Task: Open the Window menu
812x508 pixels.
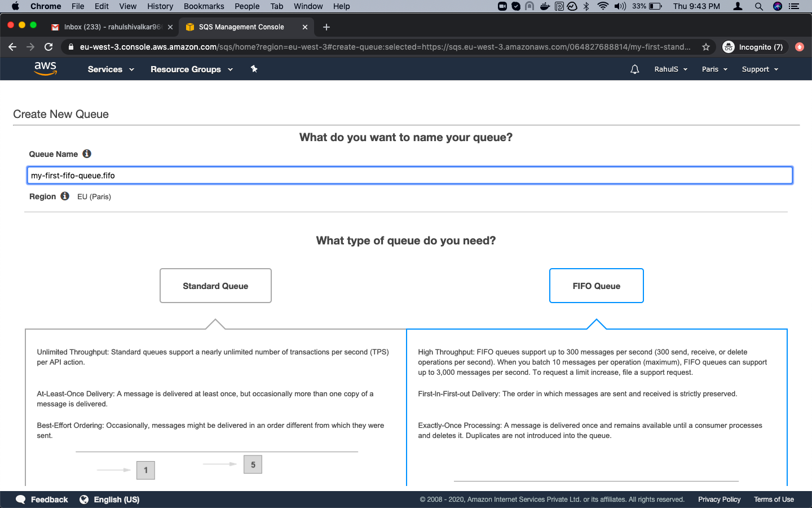Action: pos(308,6)
